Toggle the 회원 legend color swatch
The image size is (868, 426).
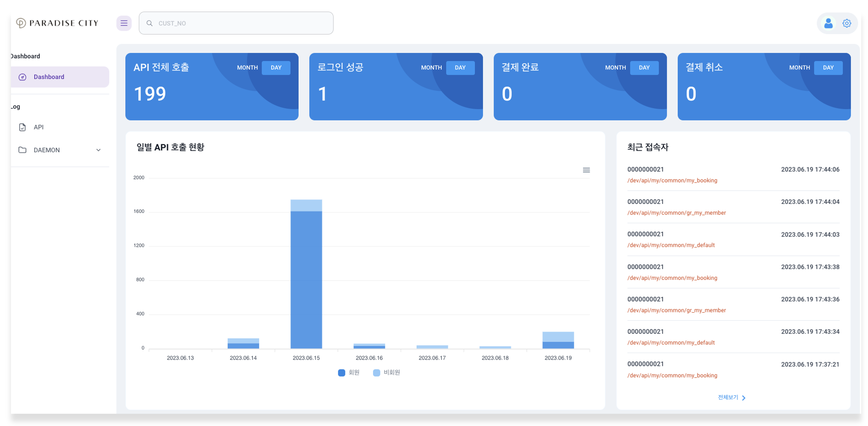point(341,372)
